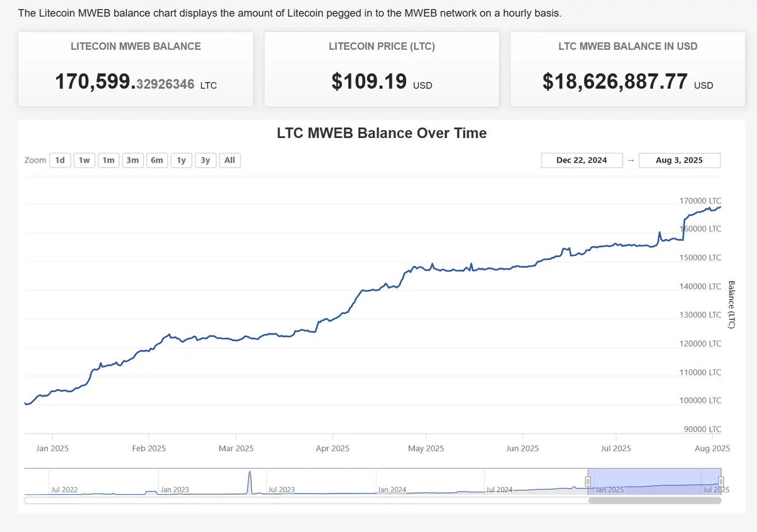Click 'Jul 2022' label in navigator
The width and height of the screenshot is (757, 532).
point(64,489)
